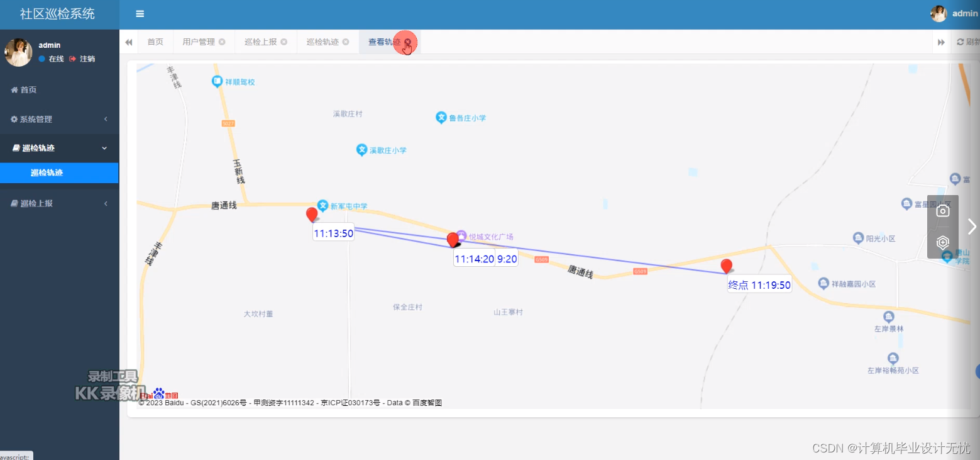Expand the 巡检上报 sidebar menu
The image size is (980, 460).
pyautogui.click(x=59, y=204)
